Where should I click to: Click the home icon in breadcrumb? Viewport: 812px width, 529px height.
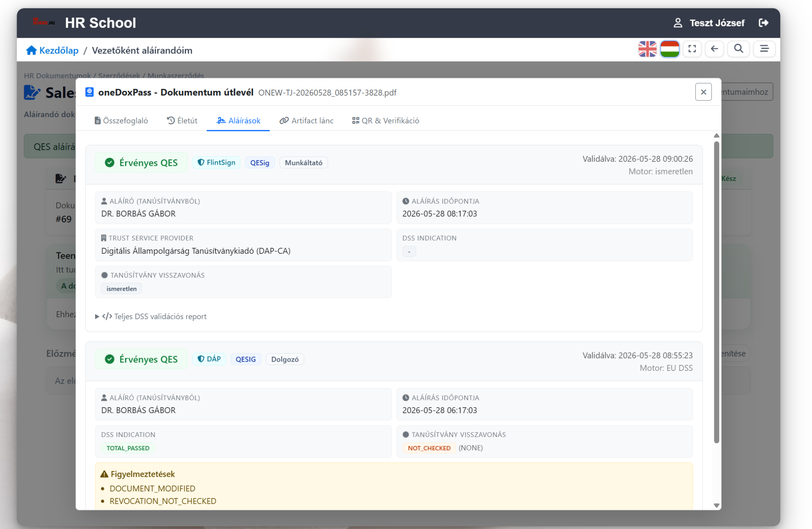coord(31,50)
